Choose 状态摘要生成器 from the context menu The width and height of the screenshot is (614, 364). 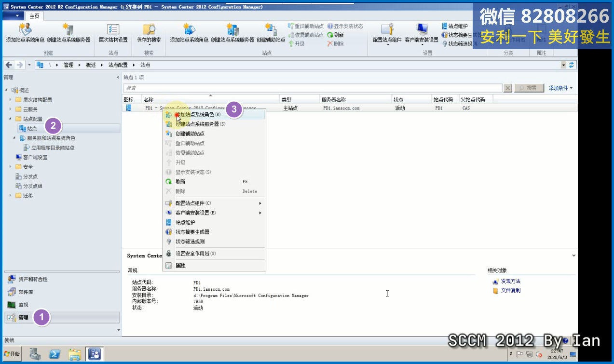[x=215, y=232]
